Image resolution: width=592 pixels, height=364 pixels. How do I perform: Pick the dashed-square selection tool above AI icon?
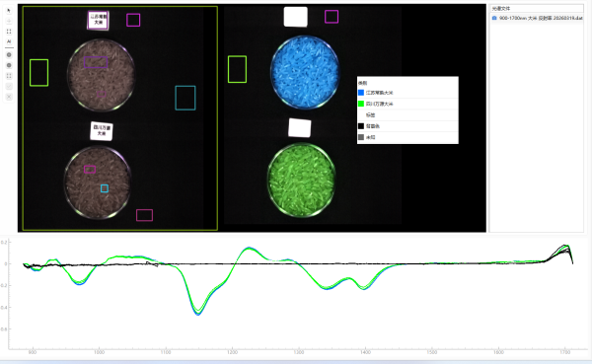pos(9,32)
